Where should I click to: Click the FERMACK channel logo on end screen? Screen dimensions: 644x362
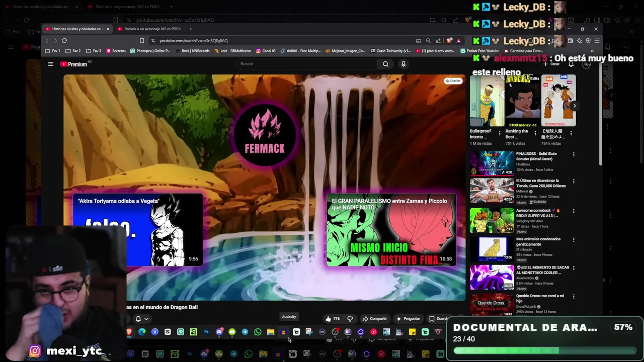[x=265, y=134]
